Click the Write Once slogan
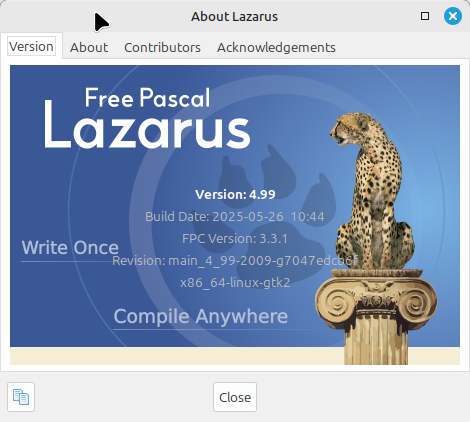The width and height of the screenshot is (470, 422). (x=70, y=248)
